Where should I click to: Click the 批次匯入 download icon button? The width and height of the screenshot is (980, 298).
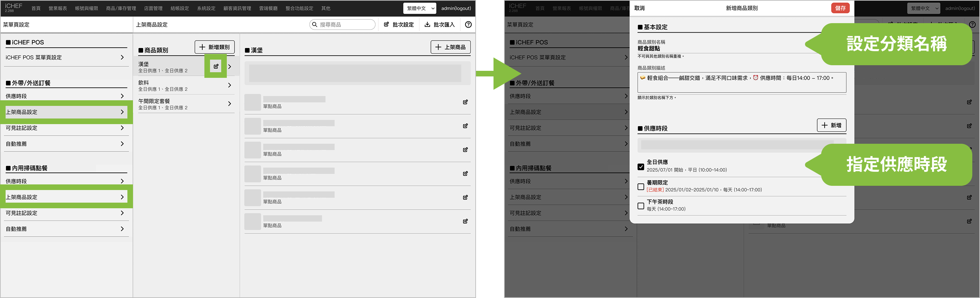[427, 25]
